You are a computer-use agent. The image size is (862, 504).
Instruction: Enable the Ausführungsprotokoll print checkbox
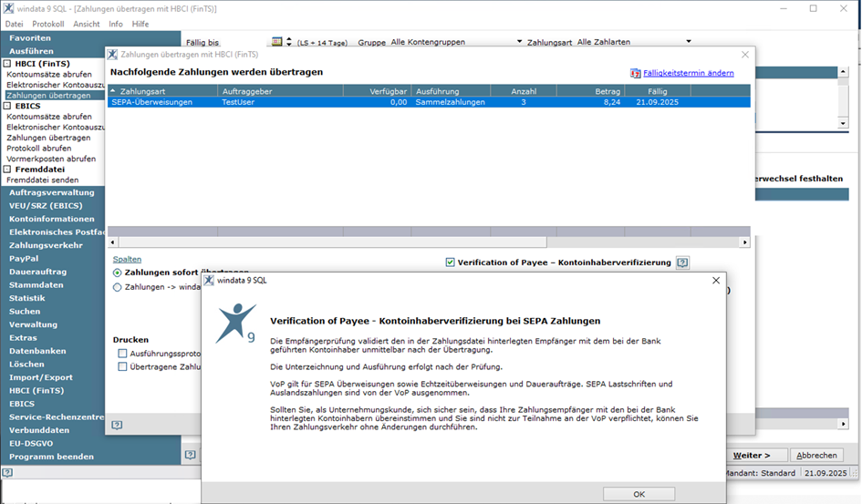[x=122, y=354]
